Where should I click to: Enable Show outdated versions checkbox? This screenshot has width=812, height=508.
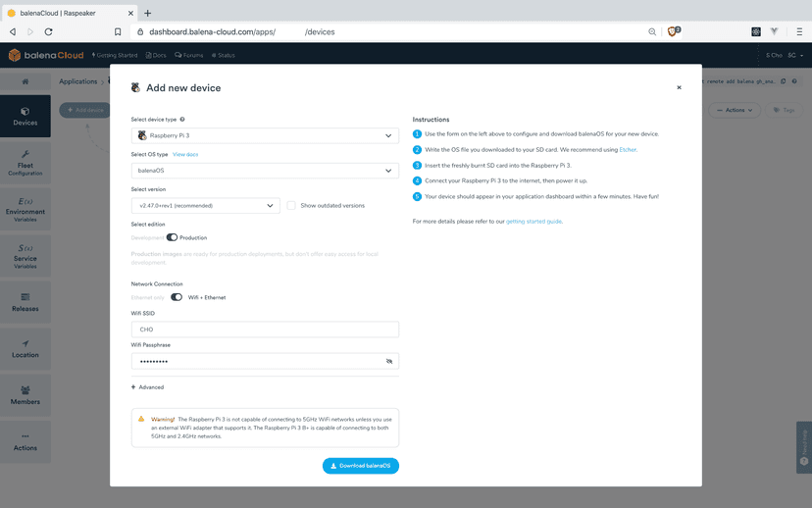click(x=291, y=206)
